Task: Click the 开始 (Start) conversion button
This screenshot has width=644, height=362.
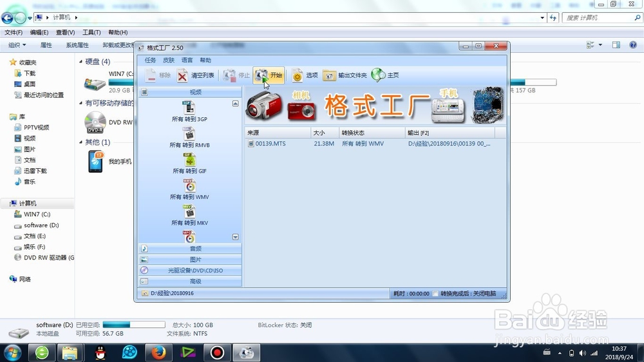Action: pos(269,75)
